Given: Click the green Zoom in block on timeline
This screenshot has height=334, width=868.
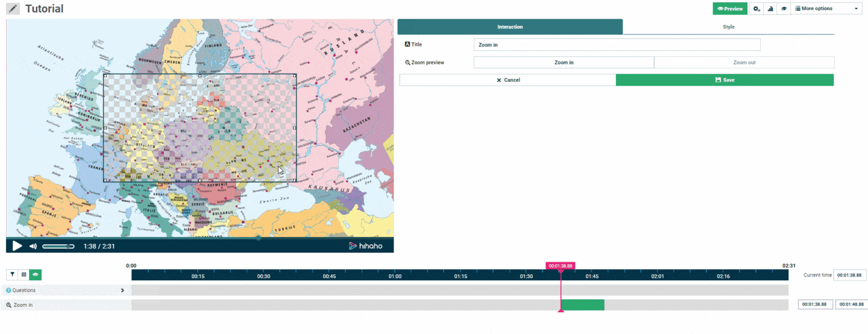Looking at the screenshot, I should click(583, 305).
